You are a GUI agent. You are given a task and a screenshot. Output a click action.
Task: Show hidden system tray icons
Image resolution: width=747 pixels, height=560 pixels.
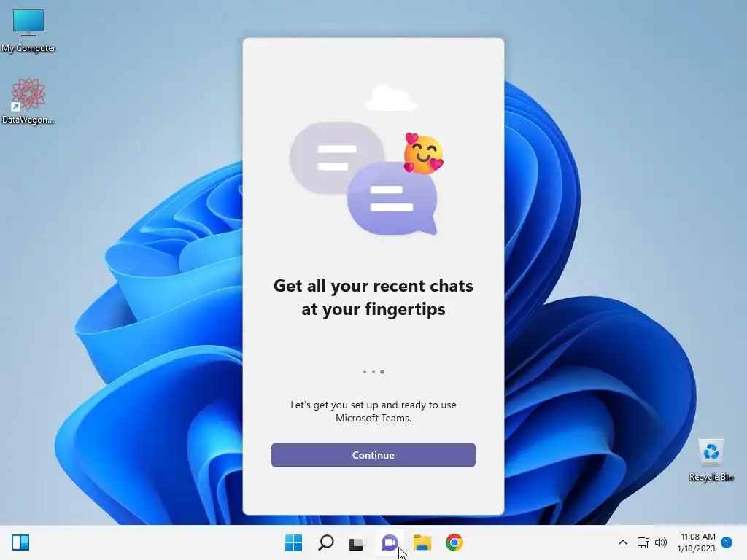(x=623, y=542)
